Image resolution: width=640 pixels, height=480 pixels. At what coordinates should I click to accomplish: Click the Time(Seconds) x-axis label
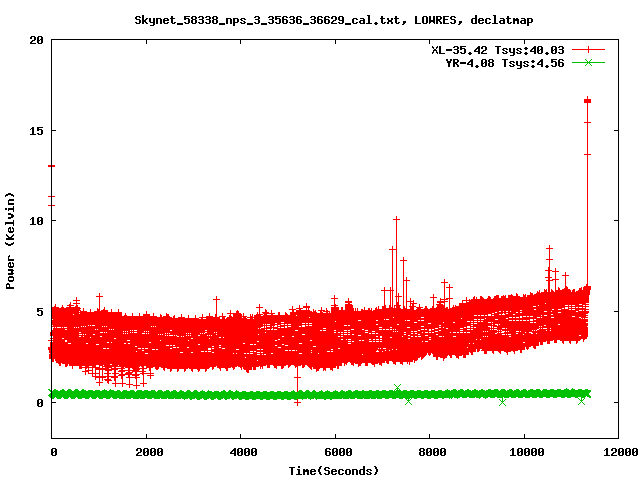(333, 471)
